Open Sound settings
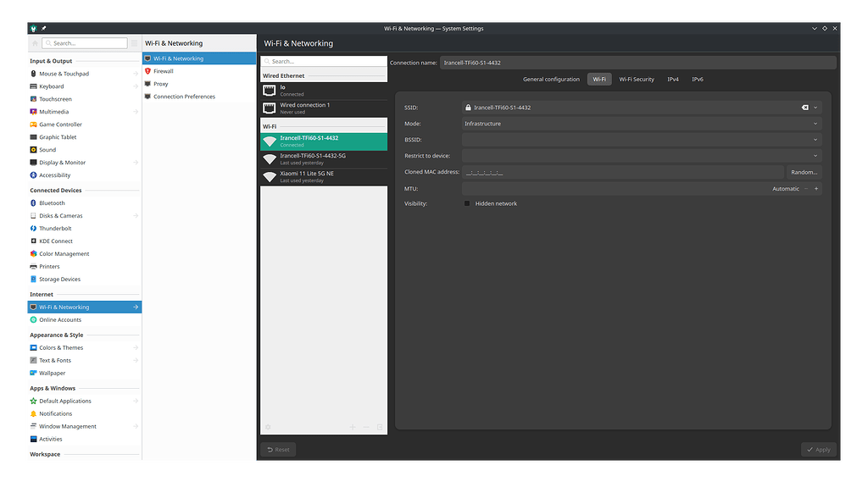Screen dimensions: 868x493 coord(84,150)
